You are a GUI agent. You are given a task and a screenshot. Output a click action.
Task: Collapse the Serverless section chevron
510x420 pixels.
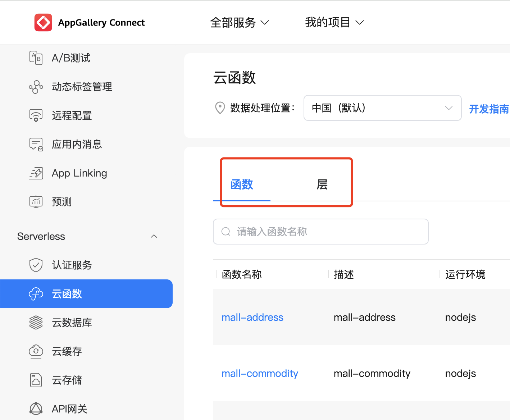tap(154, 236)
